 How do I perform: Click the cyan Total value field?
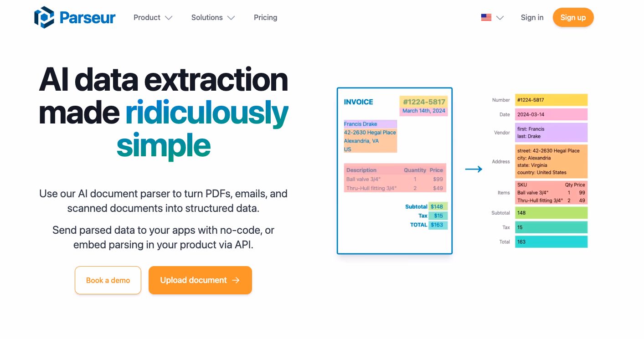tap(551, 242)
